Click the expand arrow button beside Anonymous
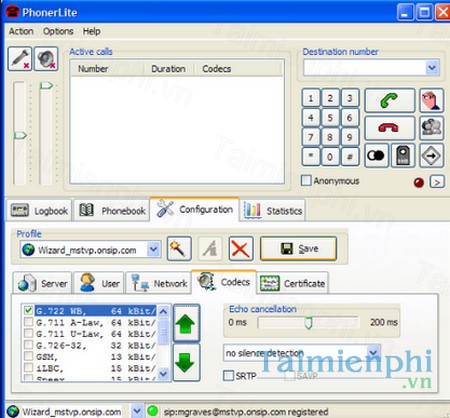This screenshot has width=450, height=418. pyautogui.click(x=437, y=182)
